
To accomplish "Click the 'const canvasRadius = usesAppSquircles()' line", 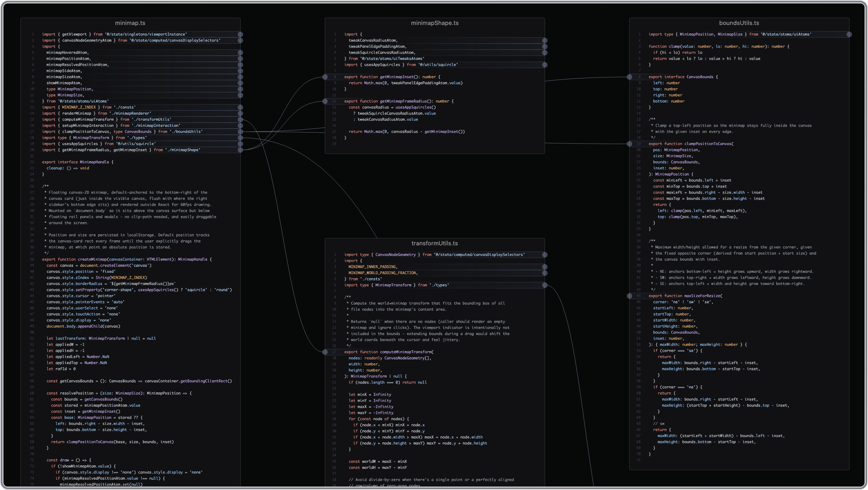I will pyautogui.click(x=392, y=107).
